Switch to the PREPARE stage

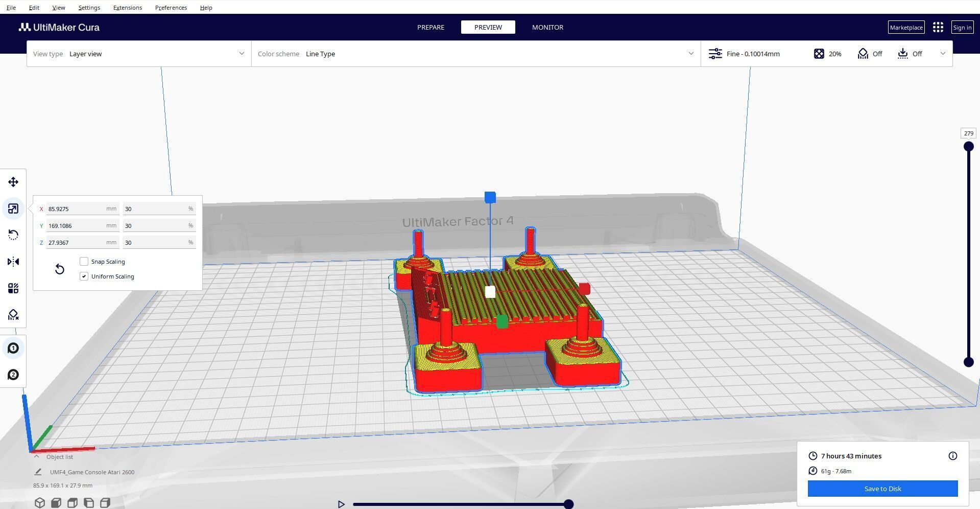click(431, 27)
